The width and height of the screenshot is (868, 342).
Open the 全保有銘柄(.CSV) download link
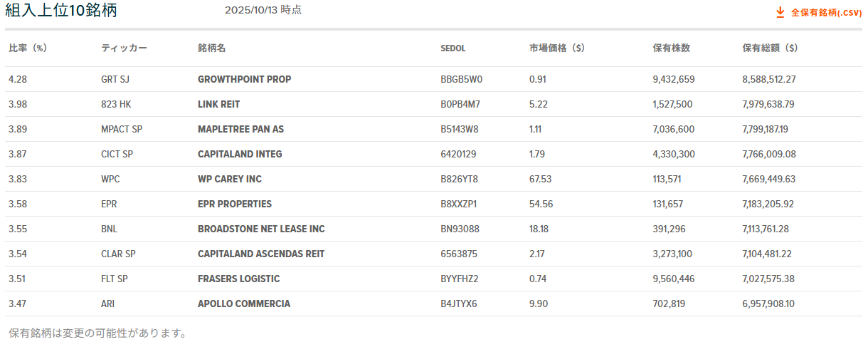point(826,13)
